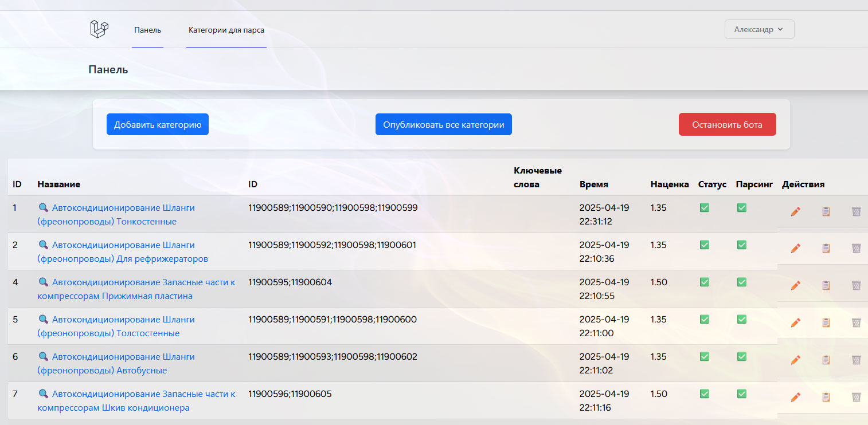Toggle Статус checkmark in Прижимная пластина row
Viewport: 868px width, 425px height.
(705, 282)
